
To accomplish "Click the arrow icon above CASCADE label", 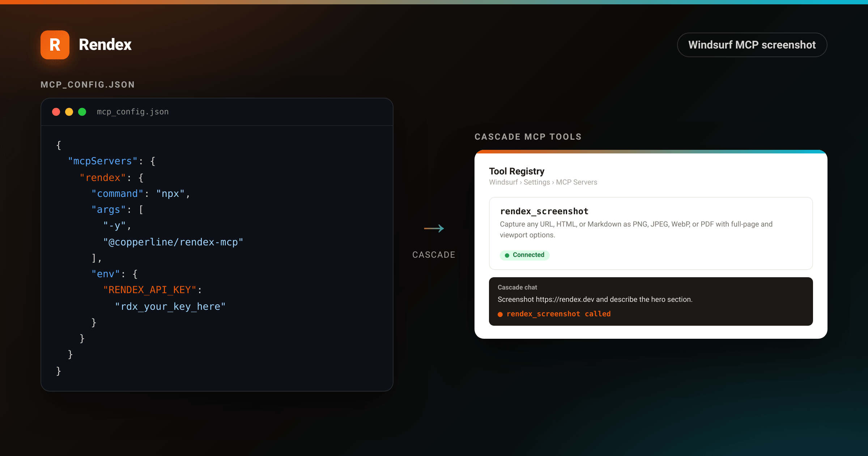I will 434,228.
